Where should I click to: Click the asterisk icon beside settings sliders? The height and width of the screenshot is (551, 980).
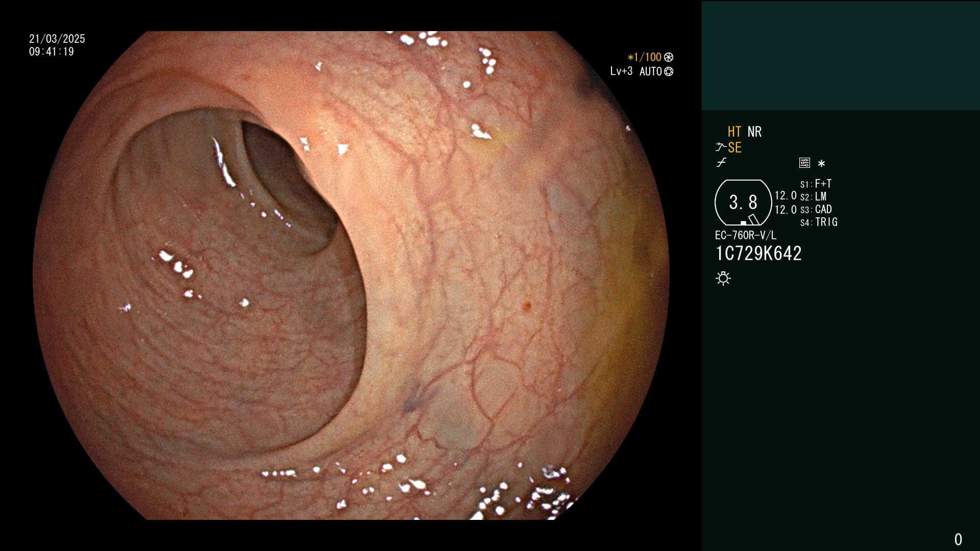(821, 164)
